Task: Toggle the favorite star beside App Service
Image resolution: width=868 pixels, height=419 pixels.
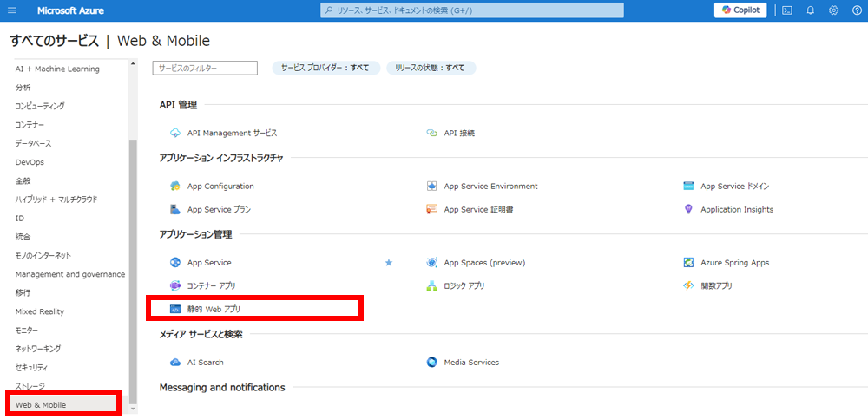Action: (x=388, y=263)
